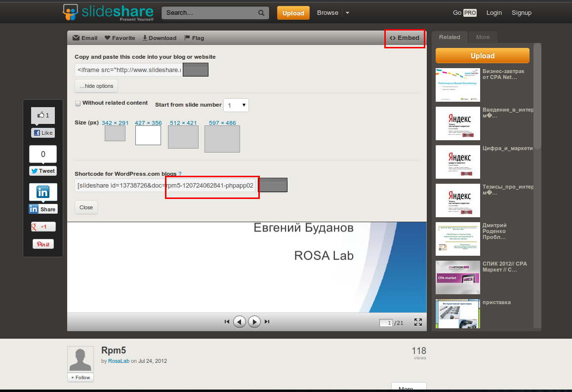The image size is (572, 392).
Task: Click the dark button beside iframe code
Action: (196, 70)
